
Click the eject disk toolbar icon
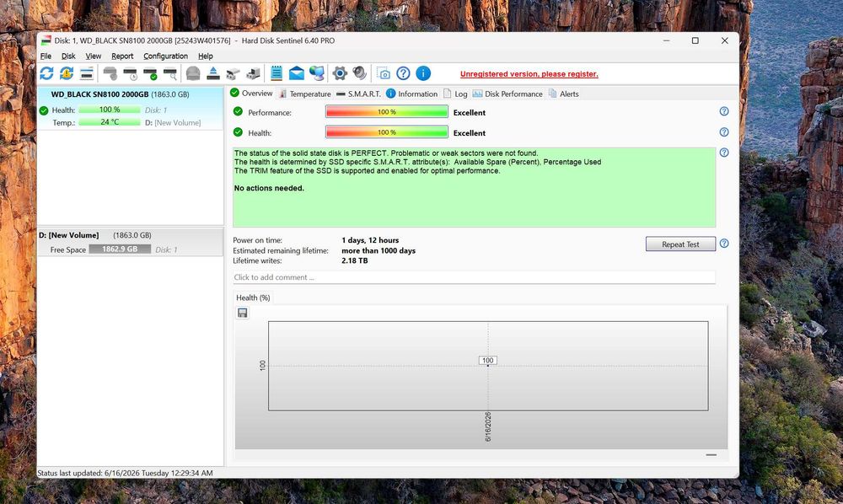click(x=213, y=73)
